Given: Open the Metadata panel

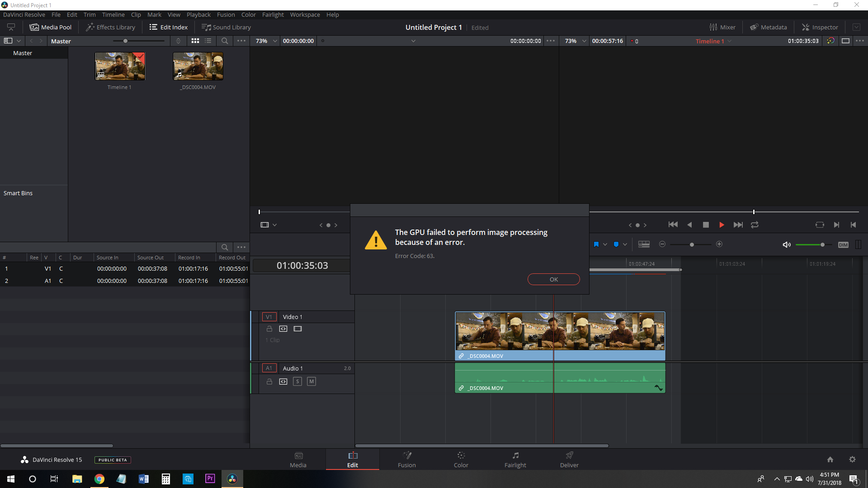Looking at the screenshot, I should [769, 27].
